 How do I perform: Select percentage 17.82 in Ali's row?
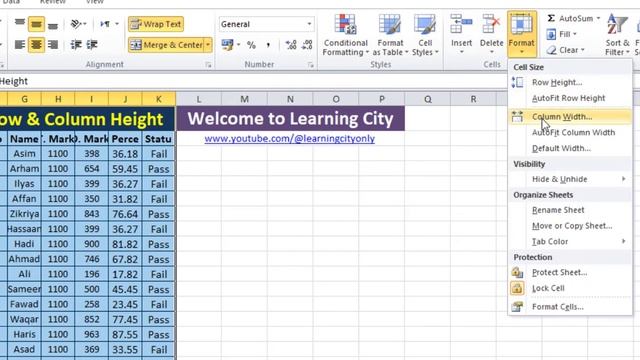point(125,274)
